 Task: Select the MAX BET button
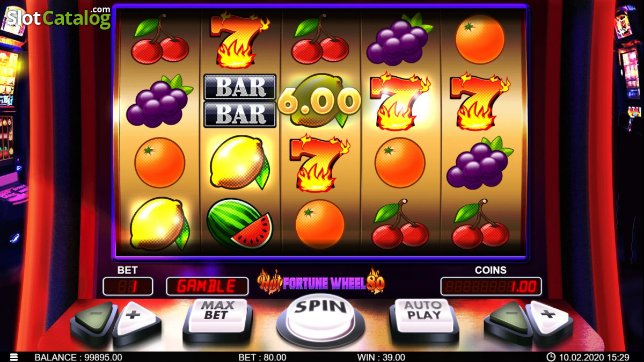point(217,317)
